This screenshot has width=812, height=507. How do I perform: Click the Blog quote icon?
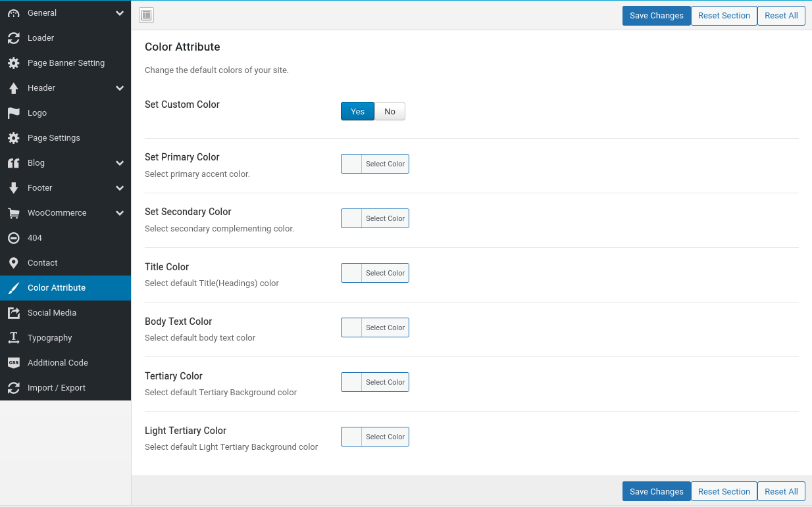14,163
